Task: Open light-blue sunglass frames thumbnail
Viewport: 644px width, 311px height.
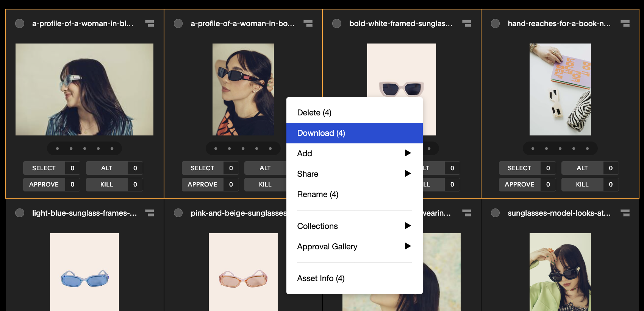Action: (x=84, y=272)
